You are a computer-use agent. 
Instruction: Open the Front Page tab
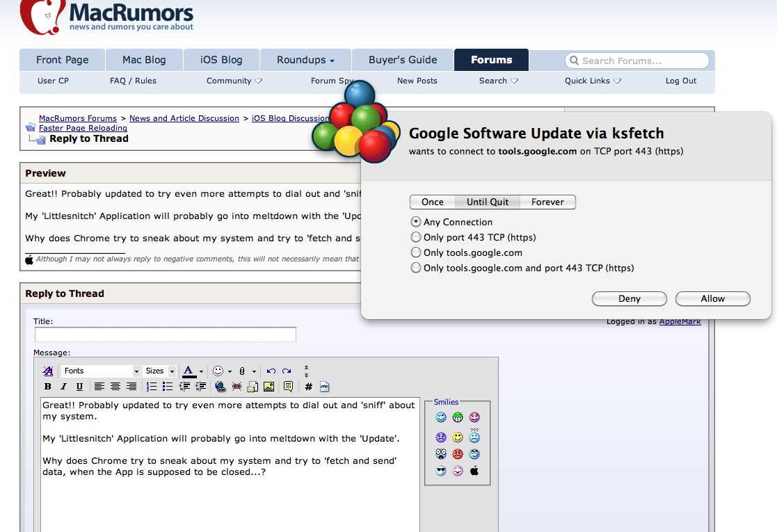tap(63, 60)
